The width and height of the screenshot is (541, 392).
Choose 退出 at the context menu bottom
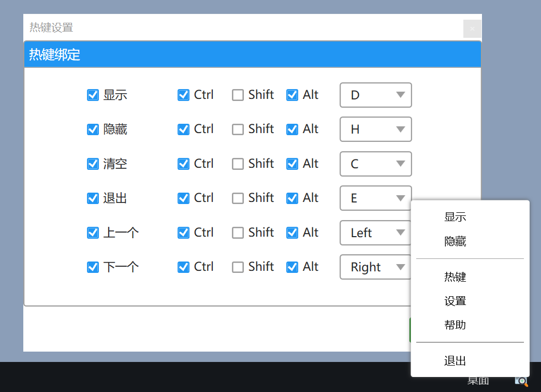(x=455, y=361)
